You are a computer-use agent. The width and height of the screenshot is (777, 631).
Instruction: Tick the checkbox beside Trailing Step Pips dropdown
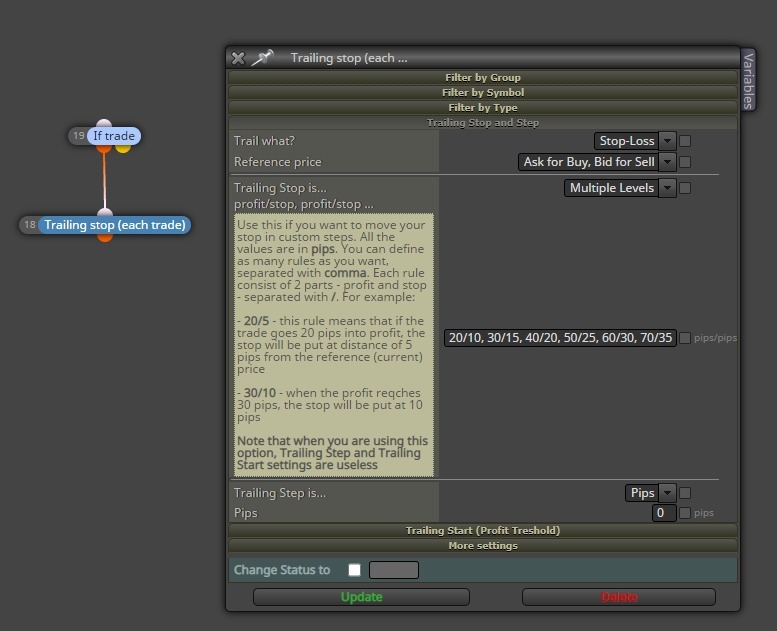click(x=685, y=493)
